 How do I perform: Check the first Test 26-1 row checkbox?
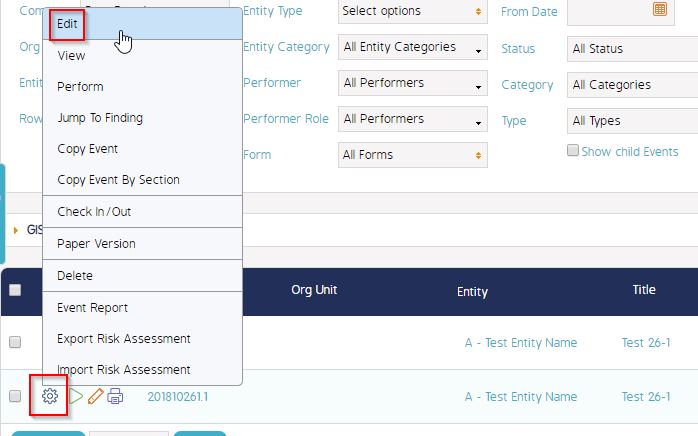coord(15,342)
